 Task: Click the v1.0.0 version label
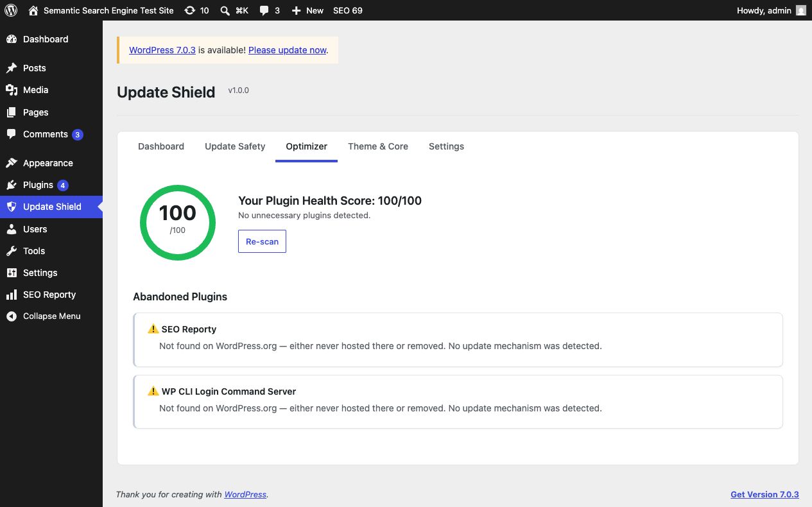click(x=239, y=90)
